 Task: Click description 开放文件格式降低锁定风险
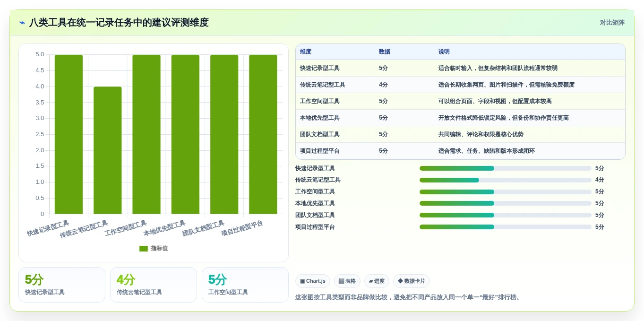pos(503,118)
